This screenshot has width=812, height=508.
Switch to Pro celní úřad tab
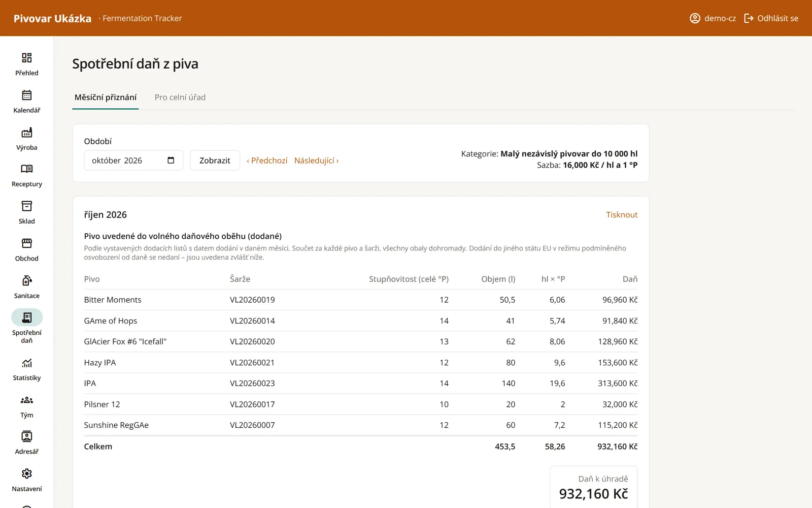[180, 98]
